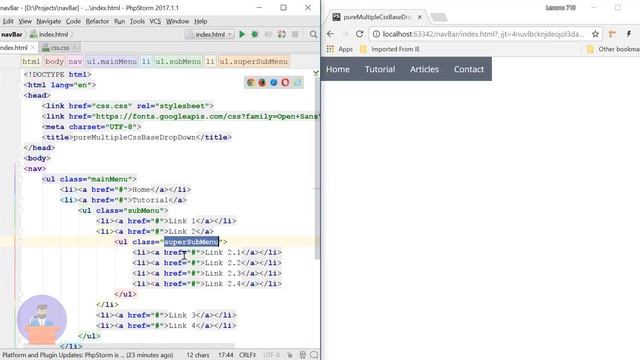This screenshot has height=360, width=640.
Task: Click index.html breadcrumb in navigation bar
Action: pos(49,34)
